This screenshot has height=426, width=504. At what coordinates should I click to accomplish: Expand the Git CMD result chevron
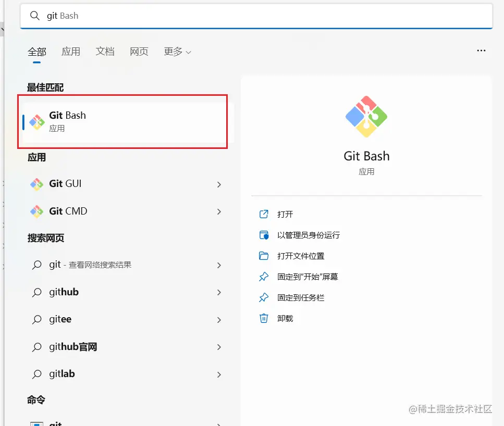(219, 212)
